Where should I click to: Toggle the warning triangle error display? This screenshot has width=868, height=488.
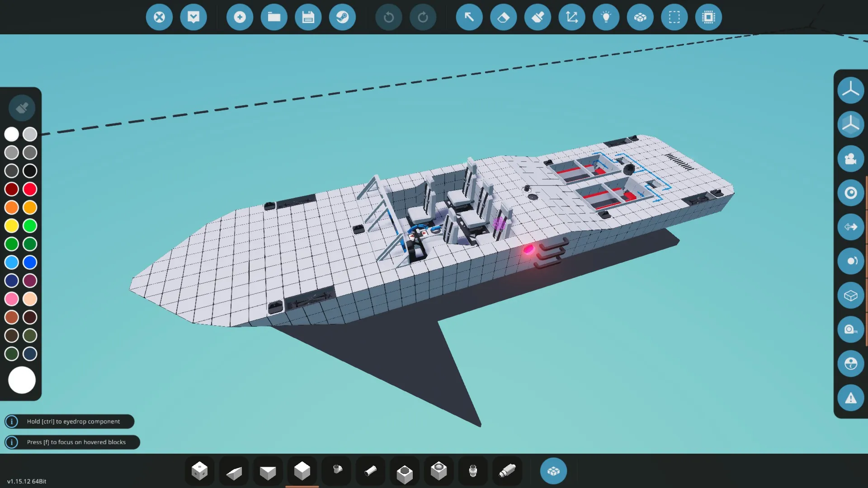(x=850, y=398)
